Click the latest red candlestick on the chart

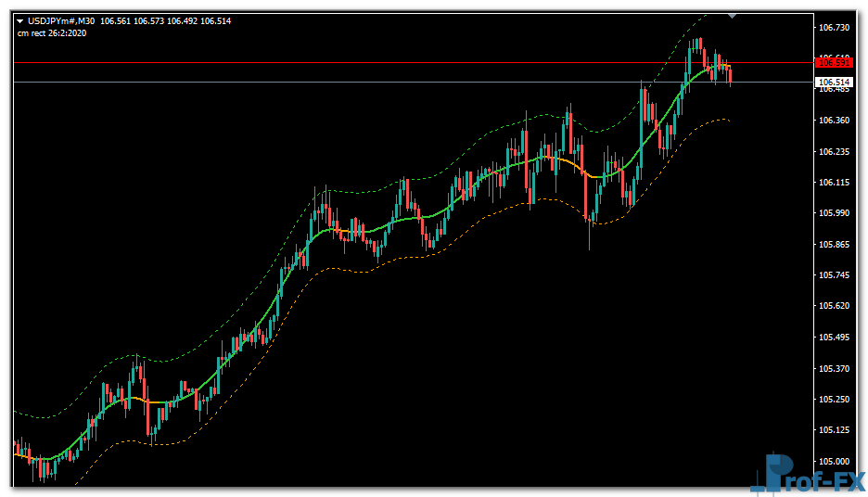pyautogui.click(x=731, y=75)
